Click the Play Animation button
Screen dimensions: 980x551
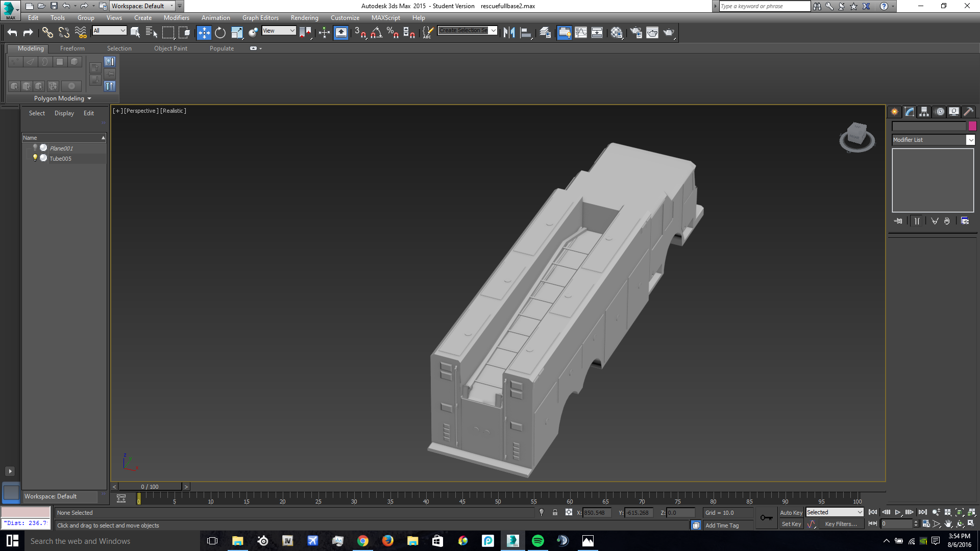897,512
